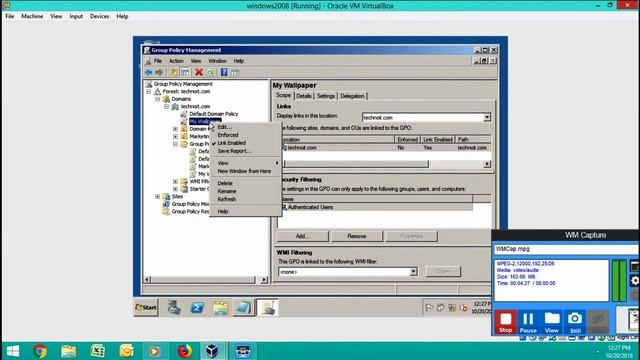Open the Devices menu in VirtualBox
Image resolution: width=640 pixels, height=360 pixels.
pos(99,16)
